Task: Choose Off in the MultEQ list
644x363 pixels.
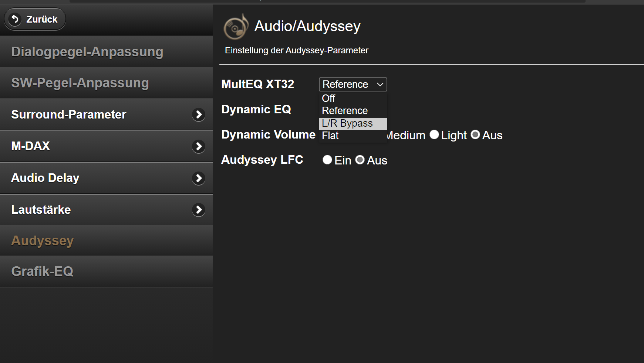Action: pos(353,98)
